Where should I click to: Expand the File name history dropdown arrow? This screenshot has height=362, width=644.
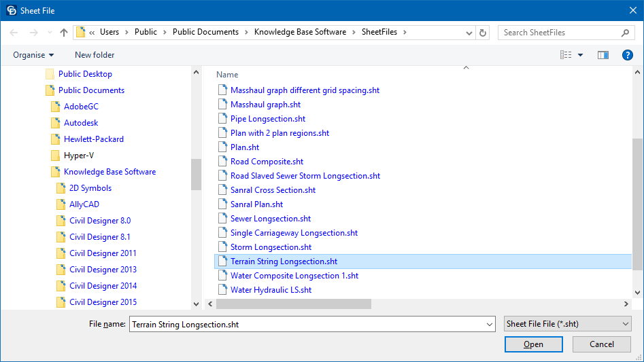click(x=489, y=325)
